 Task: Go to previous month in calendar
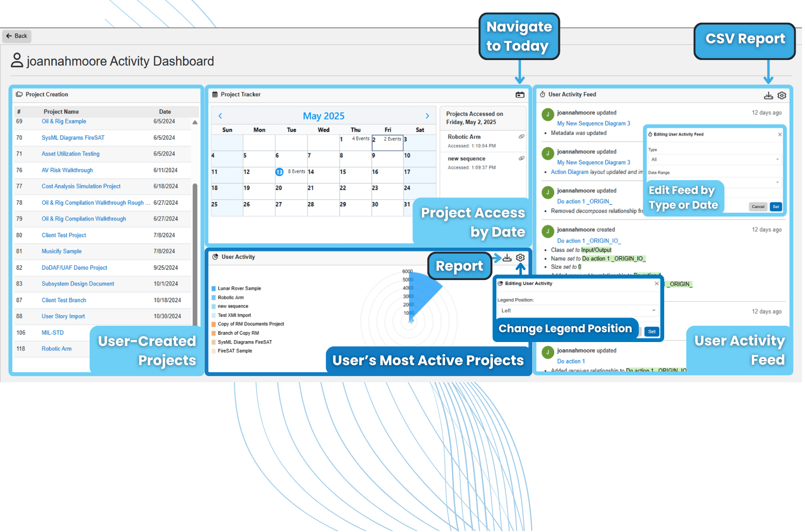point(220,116)
